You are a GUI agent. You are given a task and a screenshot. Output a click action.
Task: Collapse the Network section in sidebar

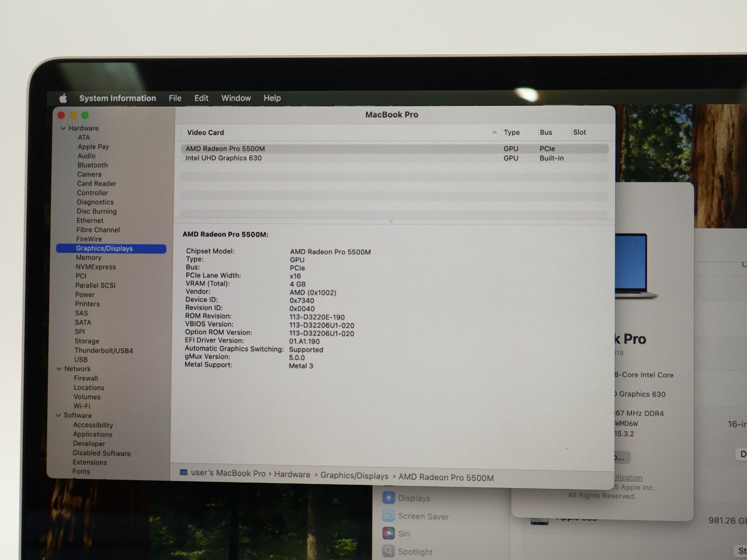(59, 369)
